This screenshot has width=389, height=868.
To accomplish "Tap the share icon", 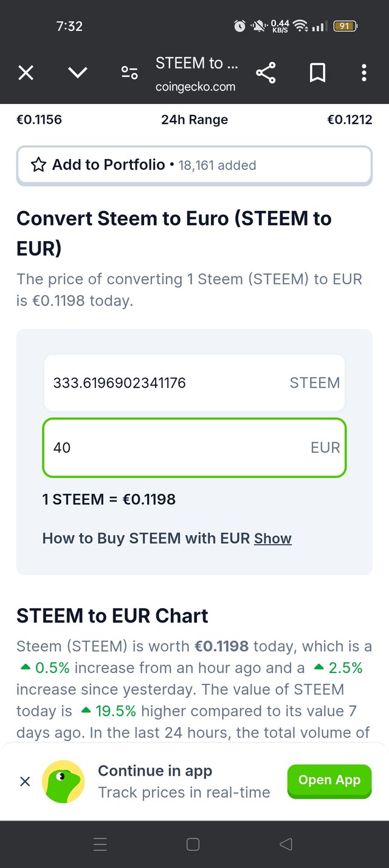I will click(266, 73).
